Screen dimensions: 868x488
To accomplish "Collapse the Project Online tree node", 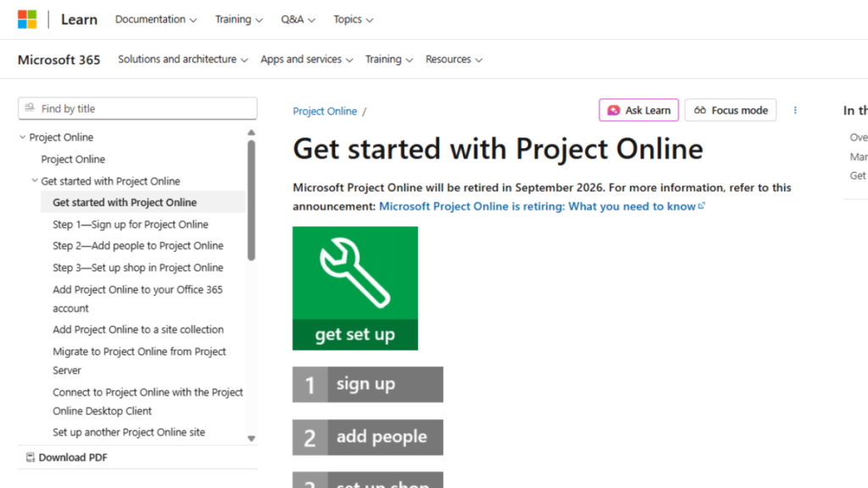I will 21,136.
